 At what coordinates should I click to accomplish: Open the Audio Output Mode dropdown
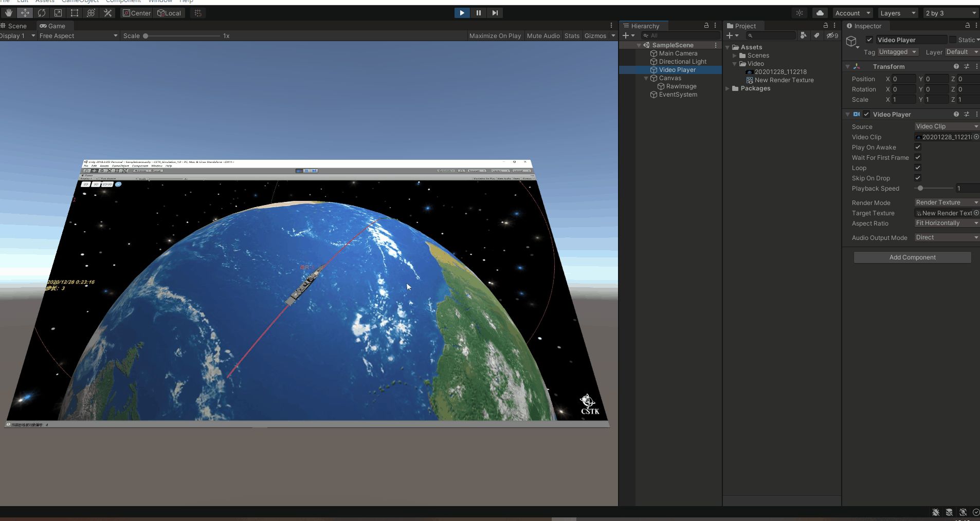(x=947, y=237)
